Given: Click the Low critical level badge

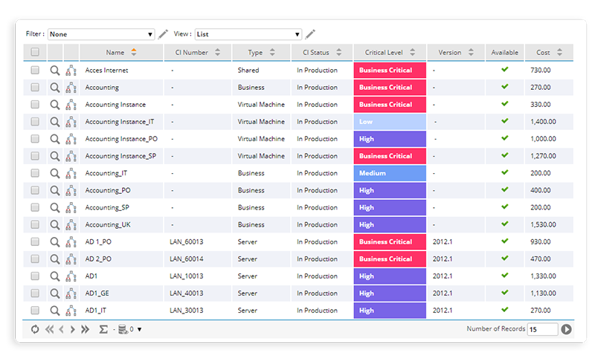Looking at the screenshot, I should click(390, 122).
